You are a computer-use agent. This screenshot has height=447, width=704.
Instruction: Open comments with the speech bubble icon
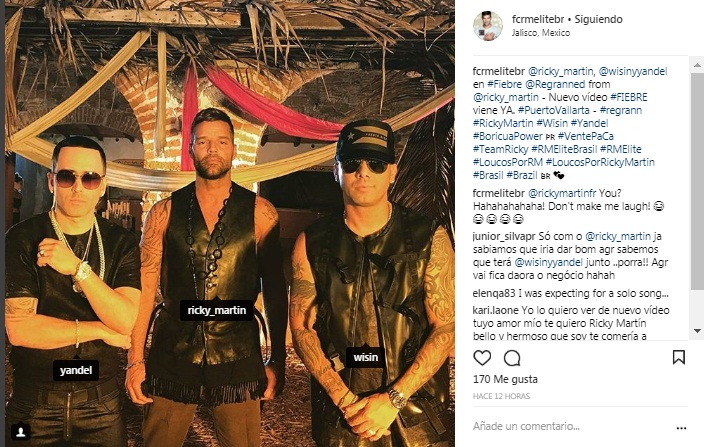512,358
